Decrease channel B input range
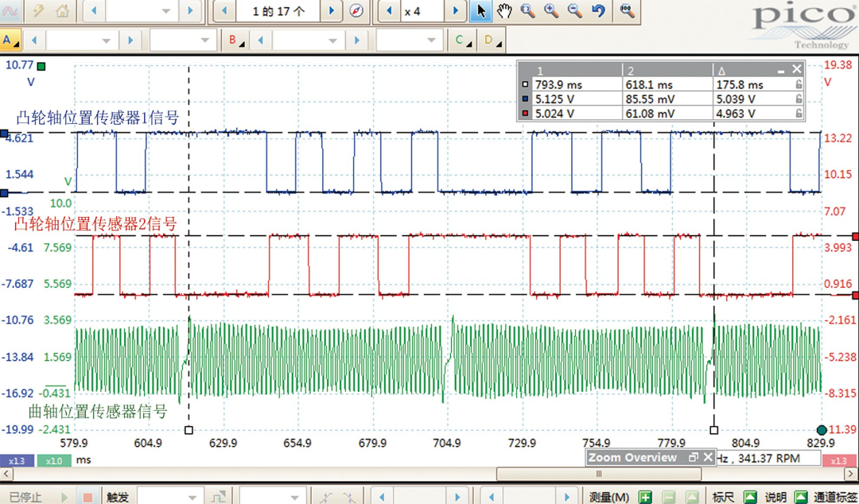 click(261, 40)
